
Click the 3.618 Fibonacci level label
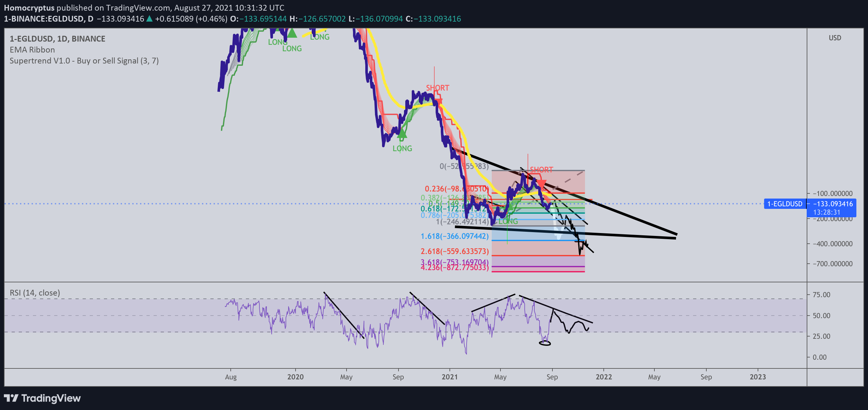click(455, 262)
